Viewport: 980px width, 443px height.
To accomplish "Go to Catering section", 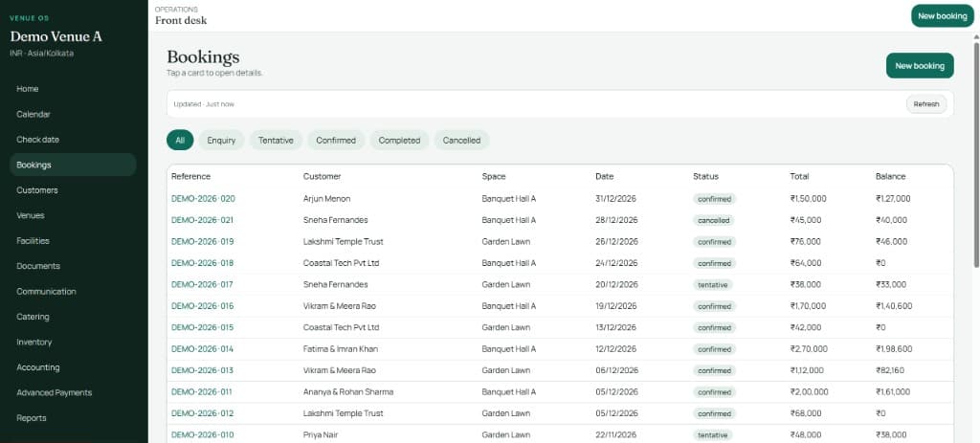I will tap(73, 317).
